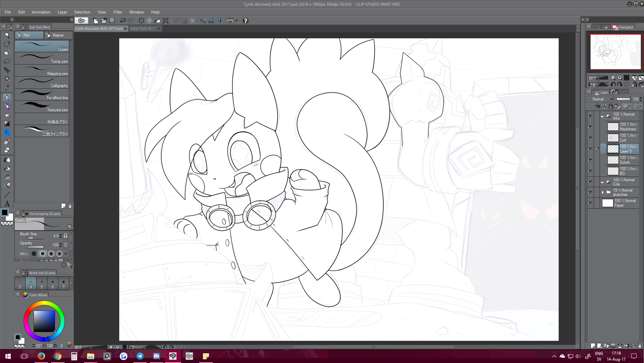The height and width of the screenshot is (363, 644).
Task: Hide Layer 5 visibility
Action: (x=590, y=149)
